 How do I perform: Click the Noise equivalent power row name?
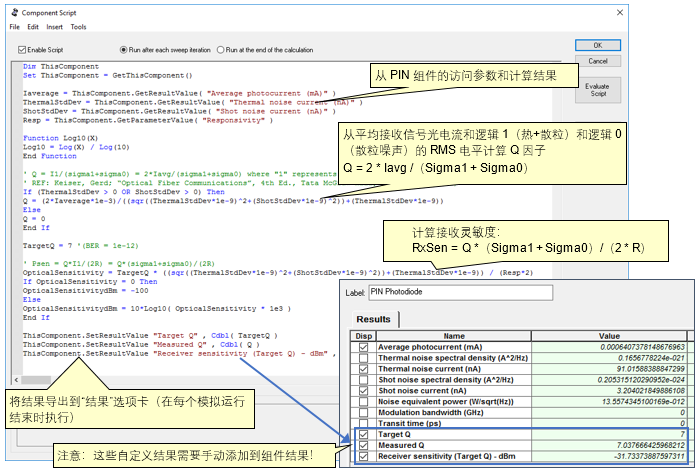pos(446,401)
